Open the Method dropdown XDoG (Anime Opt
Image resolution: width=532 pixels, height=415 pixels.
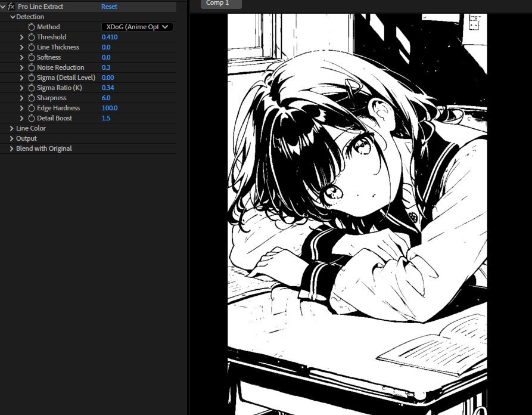[x=137, y=27]
